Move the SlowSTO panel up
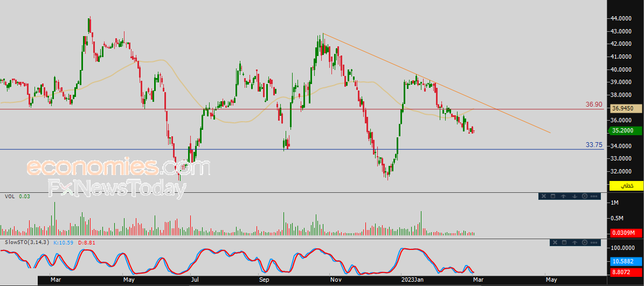Image resolution: width=644 pixels, height=286 pixels. (574, 242)
